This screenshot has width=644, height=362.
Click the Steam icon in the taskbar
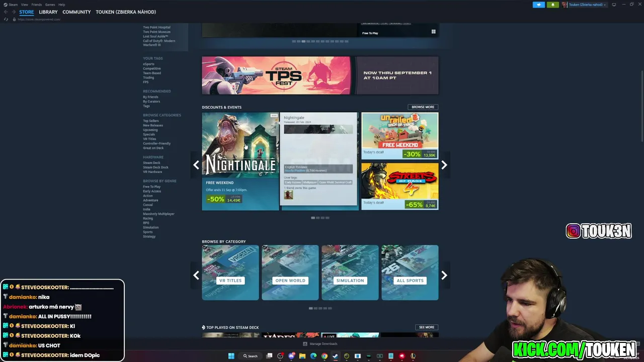[x=335, y=356]
